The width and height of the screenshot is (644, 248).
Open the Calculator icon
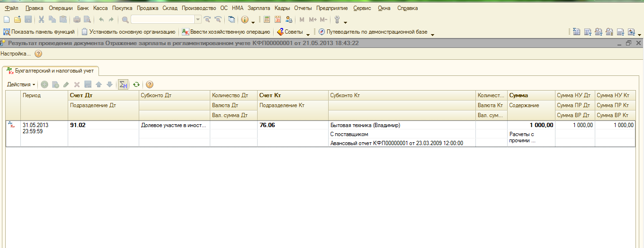click(267, 19)
